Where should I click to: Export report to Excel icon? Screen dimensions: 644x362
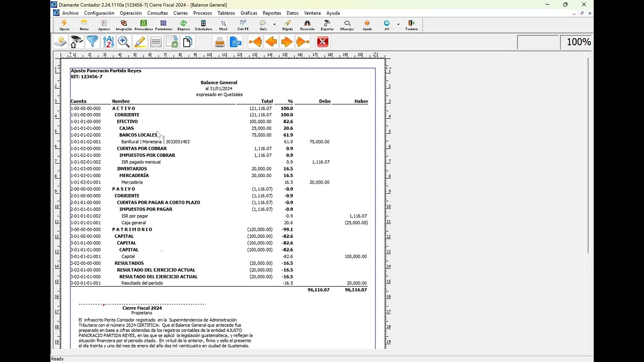tap(172, 42)
